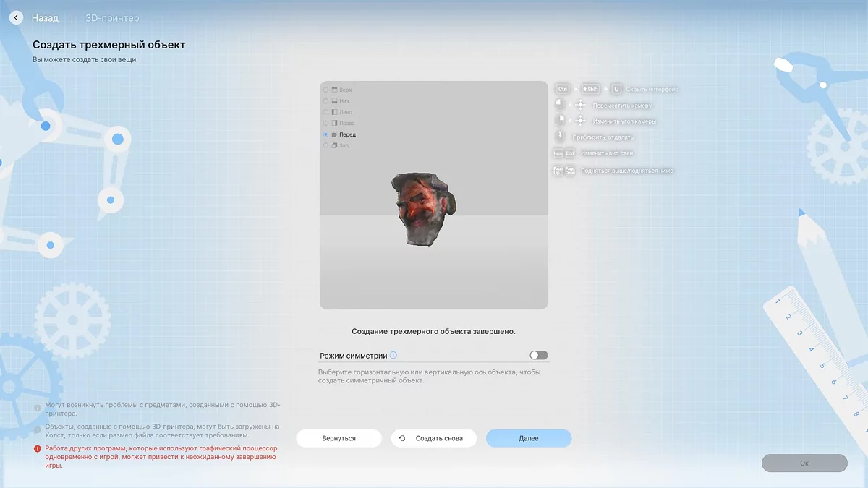
Task: Click the Низ view icon
Action: [x=334, y=101]
